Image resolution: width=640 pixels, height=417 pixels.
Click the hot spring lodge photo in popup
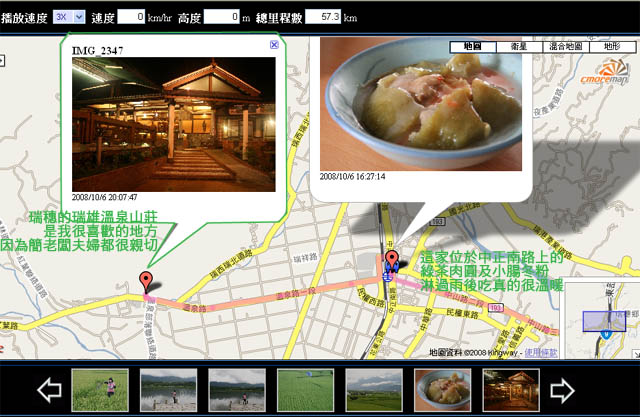(x=174, y=124)
